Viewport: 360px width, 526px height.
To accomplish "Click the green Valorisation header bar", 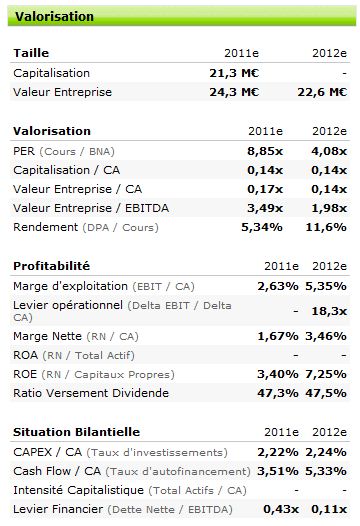I will click(182, 16).
